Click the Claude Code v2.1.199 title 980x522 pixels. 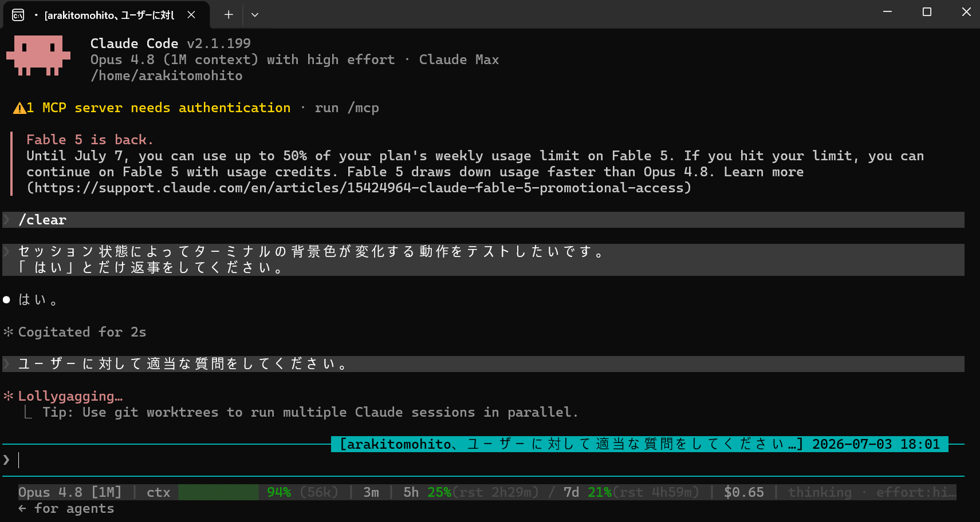point(171,43)
